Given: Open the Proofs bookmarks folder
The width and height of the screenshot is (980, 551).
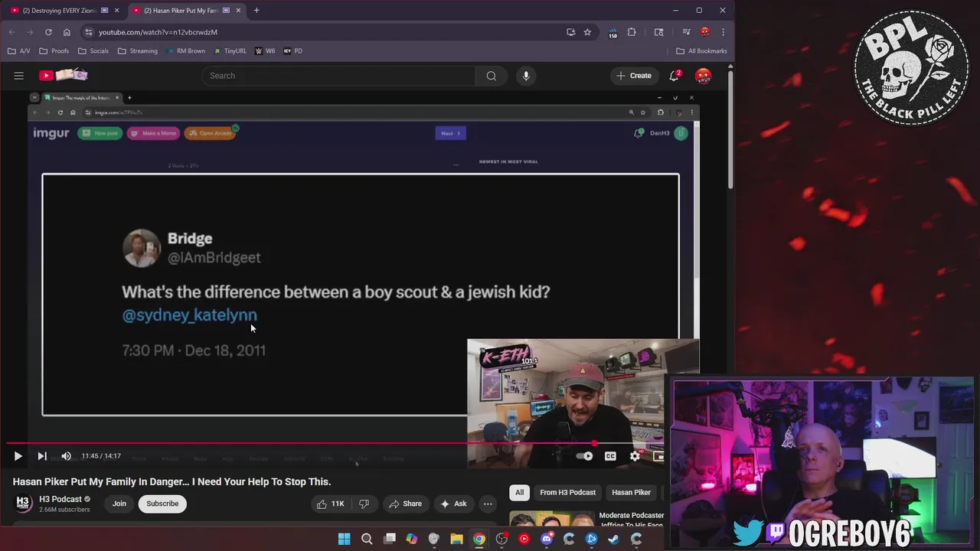Looking at the screenshot, I should pos(54,51).
